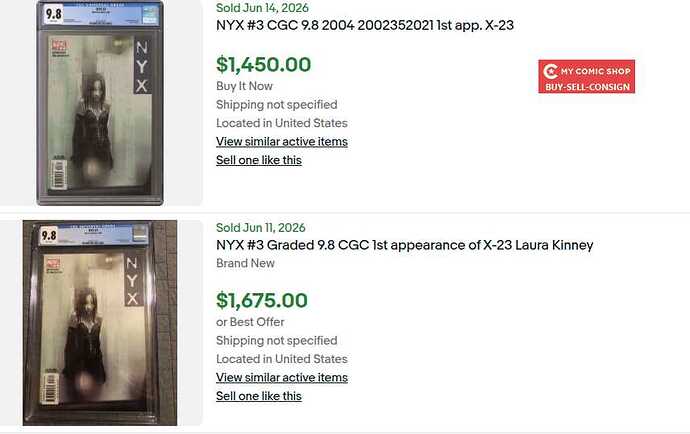The image size is (690, 434).
Task: Click the Buy It Now text
Action: tap(244, 86)
